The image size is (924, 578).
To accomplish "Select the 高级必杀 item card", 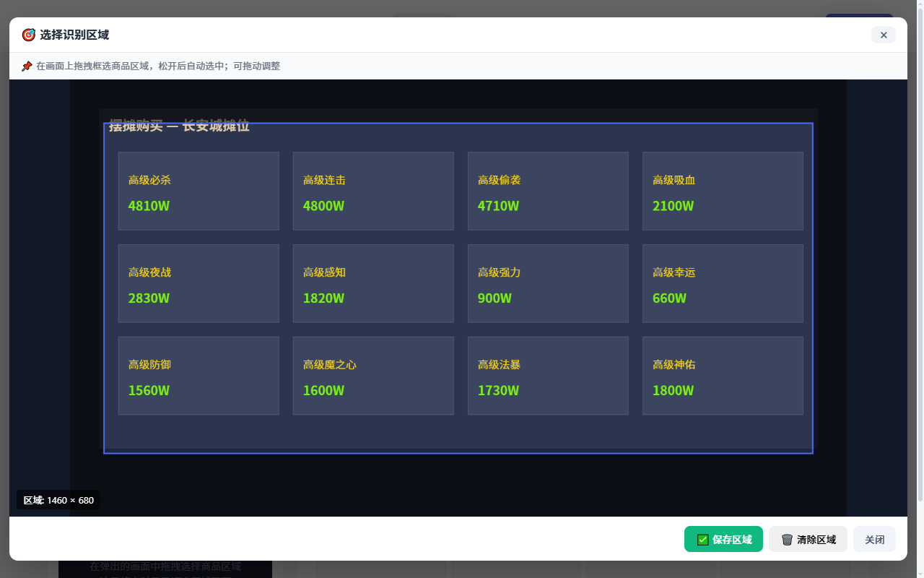I will coord(199,191).
